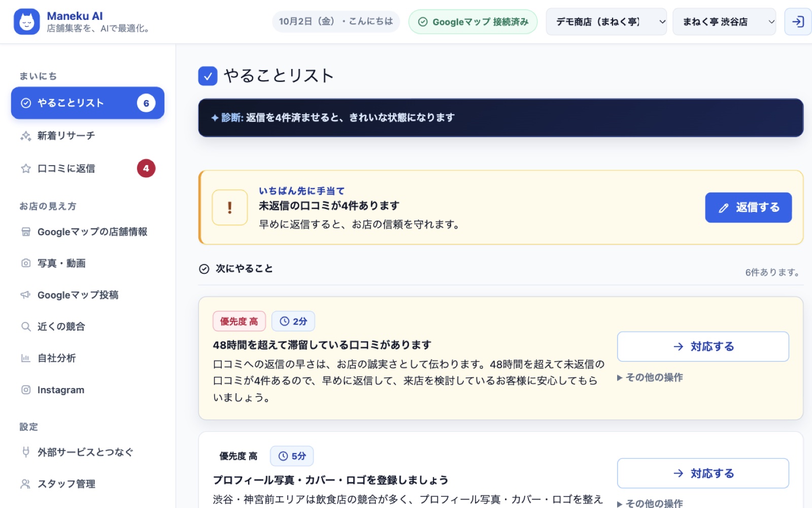Click the check-circle icon in the Googleマップ 接続済み badge
The image size is (812, 508).
coord(422,22)
